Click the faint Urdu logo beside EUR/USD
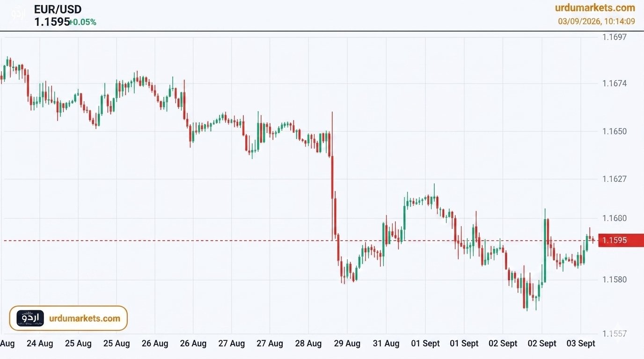 point(19,14)
